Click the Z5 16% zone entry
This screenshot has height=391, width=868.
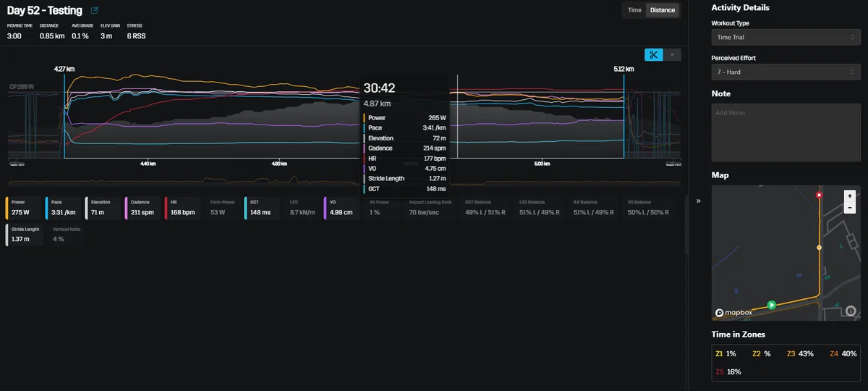[x=728, y=371]
